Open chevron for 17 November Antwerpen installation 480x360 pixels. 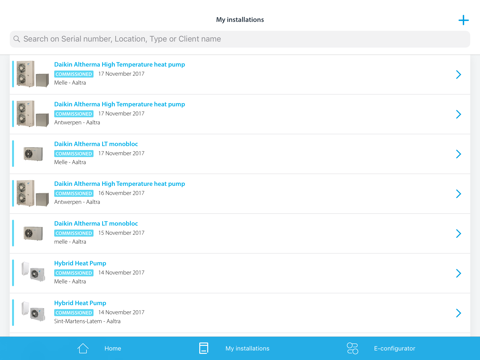click(459, 114)
